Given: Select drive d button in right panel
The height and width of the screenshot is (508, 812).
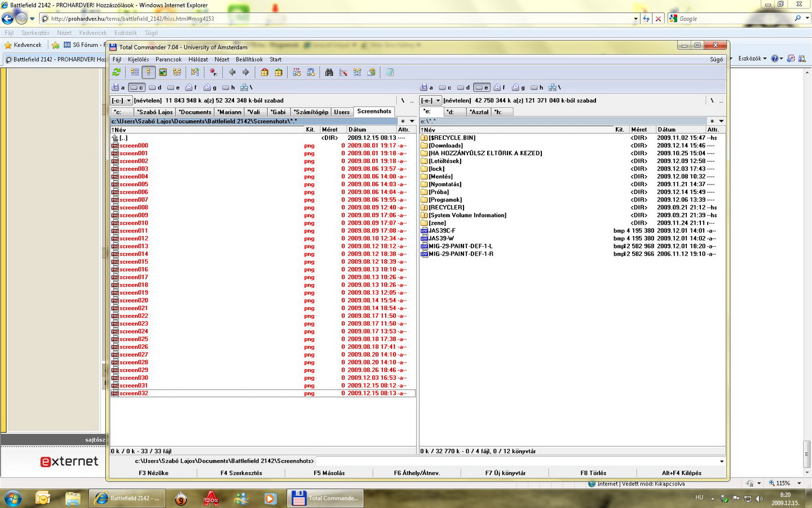Looking at the screenshot, I should click(464, 87).
